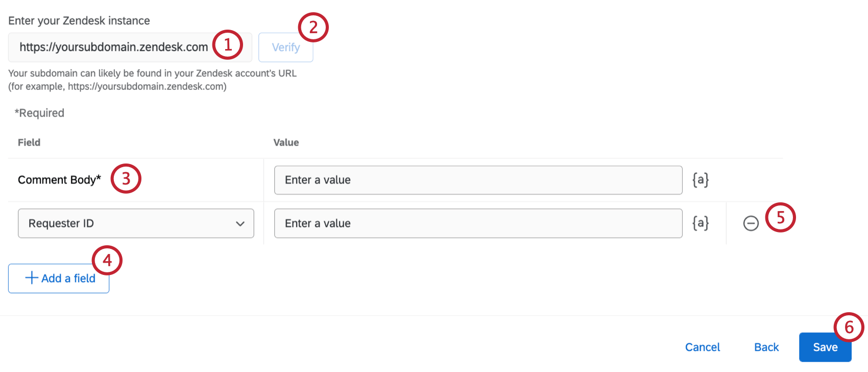The height and width of the screenshot is (372, 868).
Task: Click the red callout number 4
Action: tap(107, 261)
